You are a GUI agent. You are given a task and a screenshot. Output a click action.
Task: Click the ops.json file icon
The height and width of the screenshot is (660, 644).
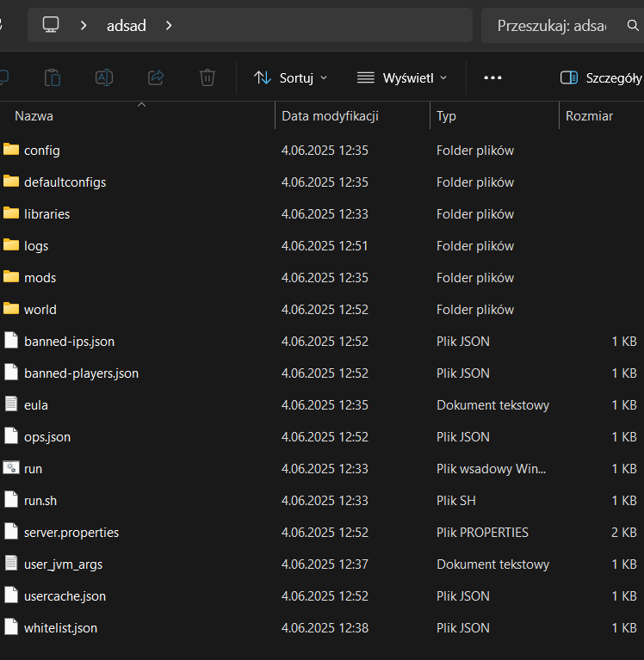pos(11,436)
